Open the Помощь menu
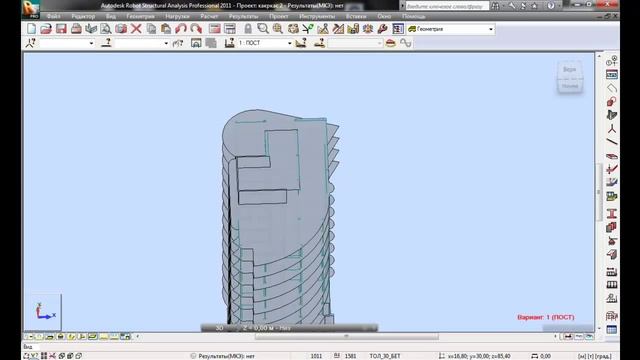The width and height of the screenshot is (640, 360). point(414,16)
